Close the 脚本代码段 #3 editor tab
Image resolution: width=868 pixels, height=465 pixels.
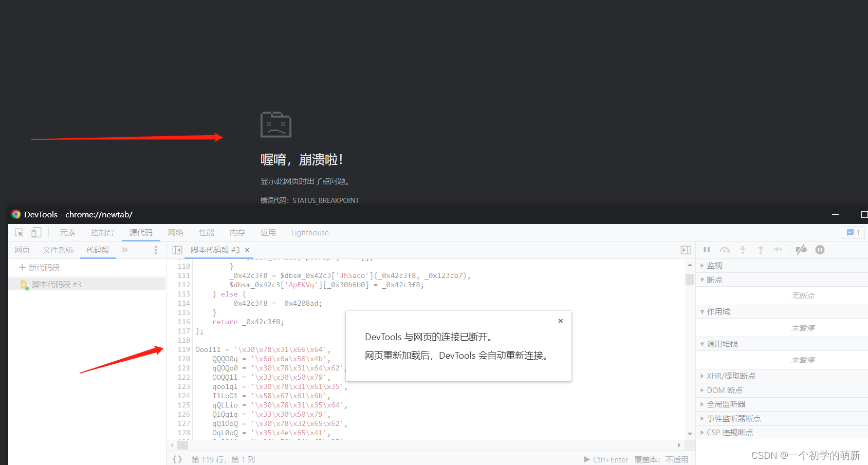click(x=247, y=250)
